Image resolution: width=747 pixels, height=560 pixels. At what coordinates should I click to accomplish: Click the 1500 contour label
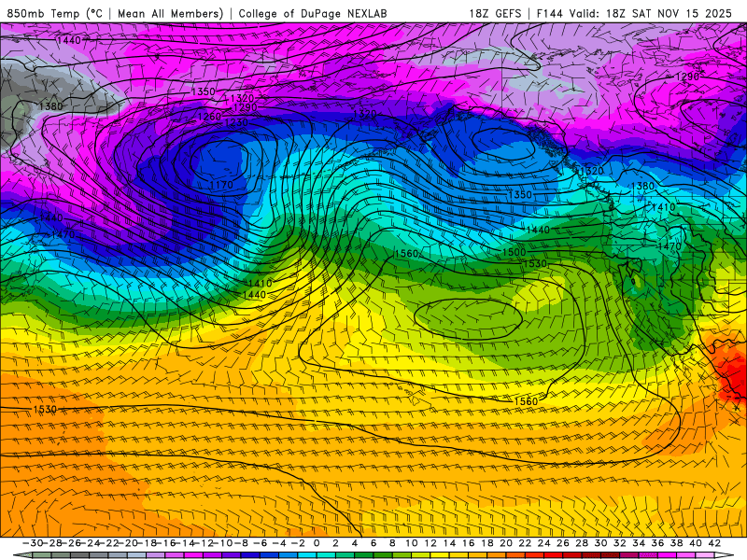pyautogui.click(x=514, y=252)
